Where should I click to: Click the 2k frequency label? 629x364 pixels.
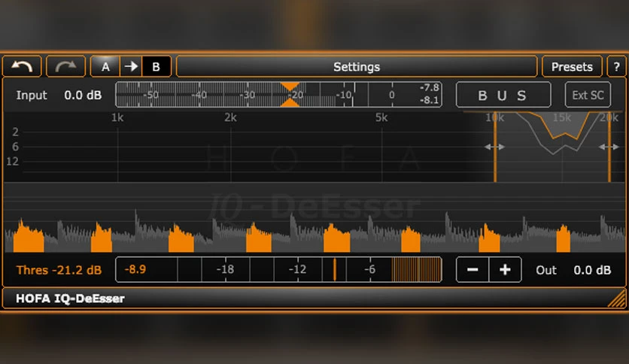[230, 117]
